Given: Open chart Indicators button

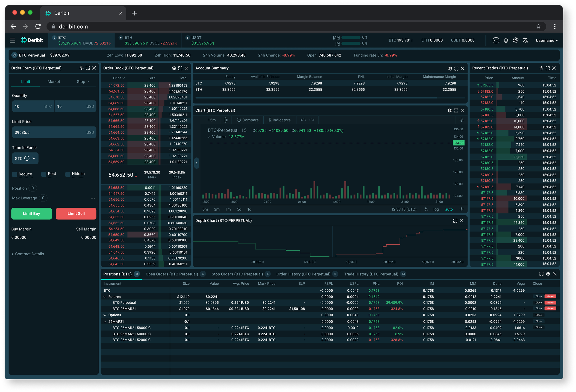Looking at the screenshot, I should (279, 120).
